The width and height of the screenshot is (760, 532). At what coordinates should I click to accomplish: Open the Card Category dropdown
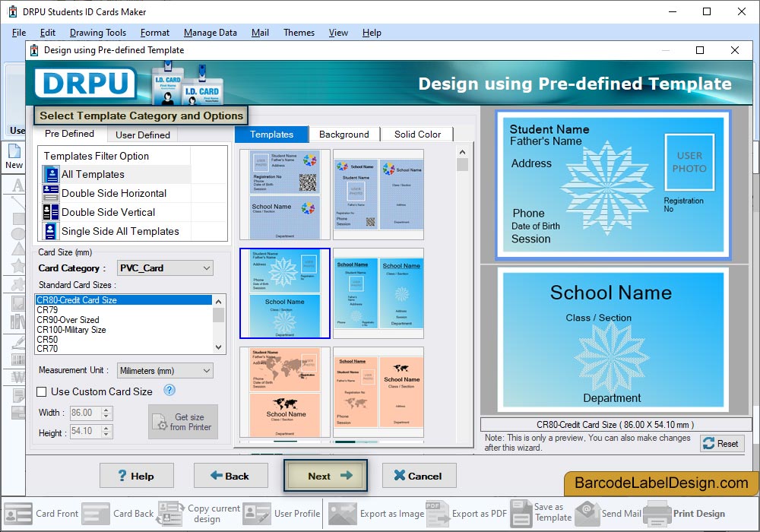[165, 268]
